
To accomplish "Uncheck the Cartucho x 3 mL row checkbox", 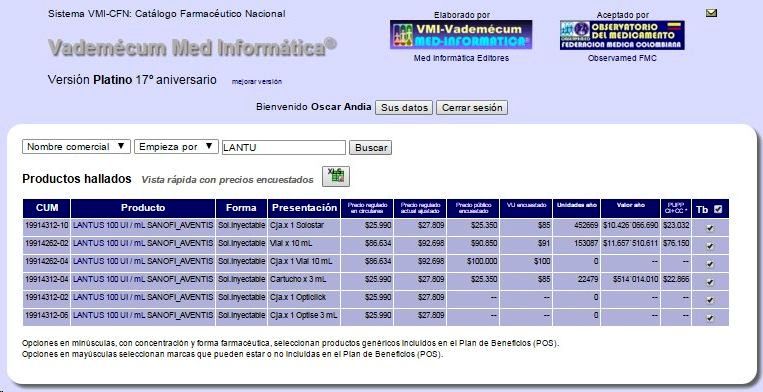I will tap(710, 282).
